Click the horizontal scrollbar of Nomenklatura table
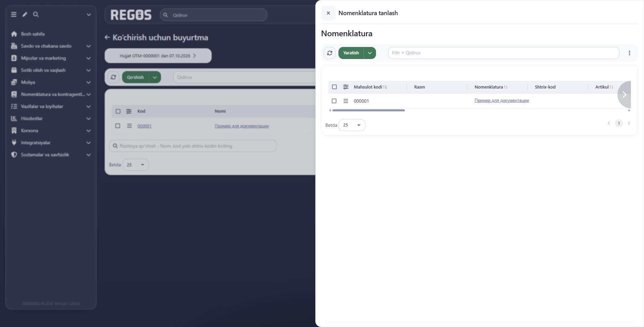Viewport: 644px width, 327px height. click(368, 110)
